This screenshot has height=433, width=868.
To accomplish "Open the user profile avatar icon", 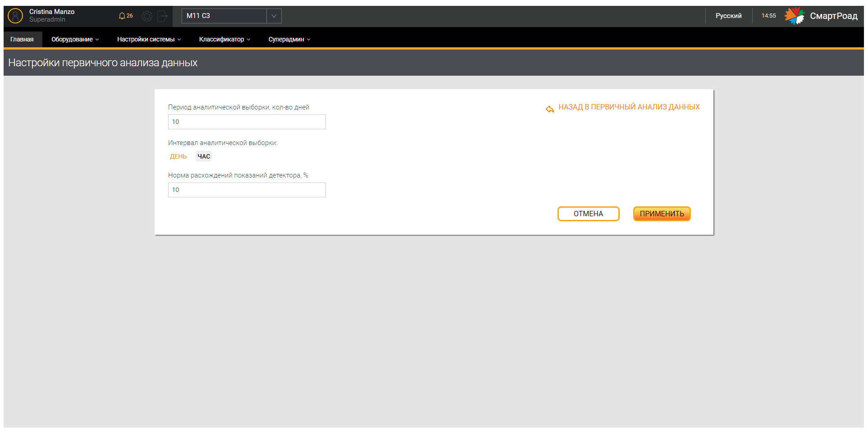I will coord(15,16).
